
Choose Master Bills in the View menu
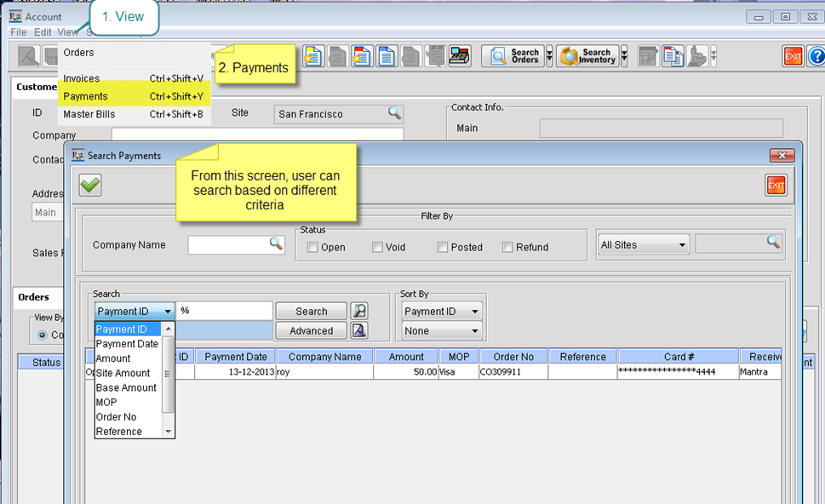tap(89, 114)
